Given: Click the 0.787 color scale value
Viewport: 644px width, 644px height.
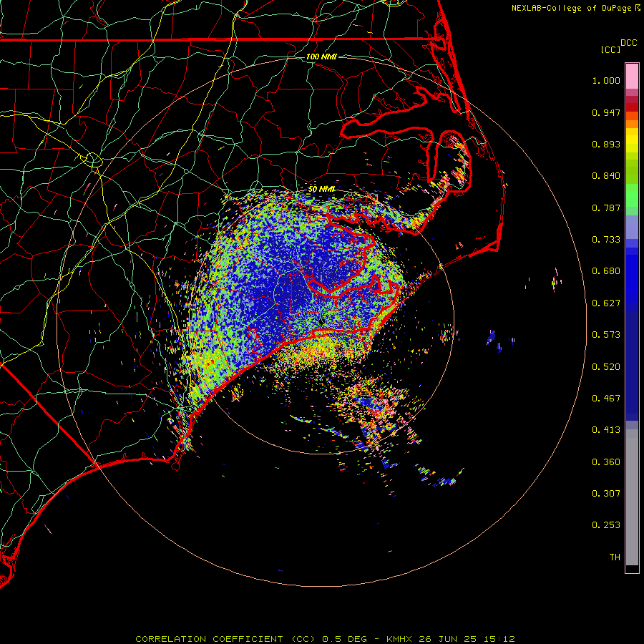Looking at the screenshot, I should point(606,208).
